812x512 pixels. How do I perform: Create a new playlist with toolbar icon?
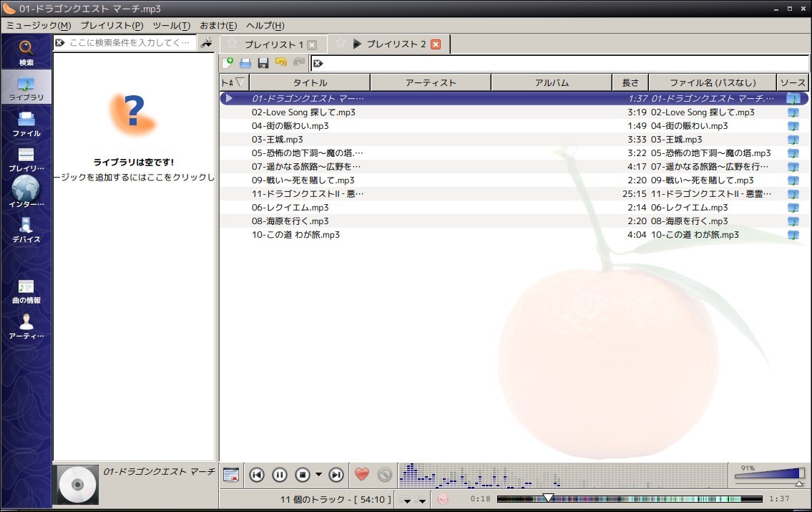[228, 63]
